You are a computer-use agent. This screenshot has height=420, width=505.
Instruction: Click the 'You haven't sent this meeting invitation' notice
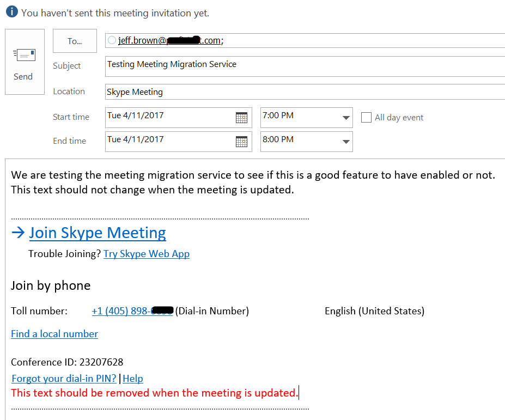click(x=115, y=13)
